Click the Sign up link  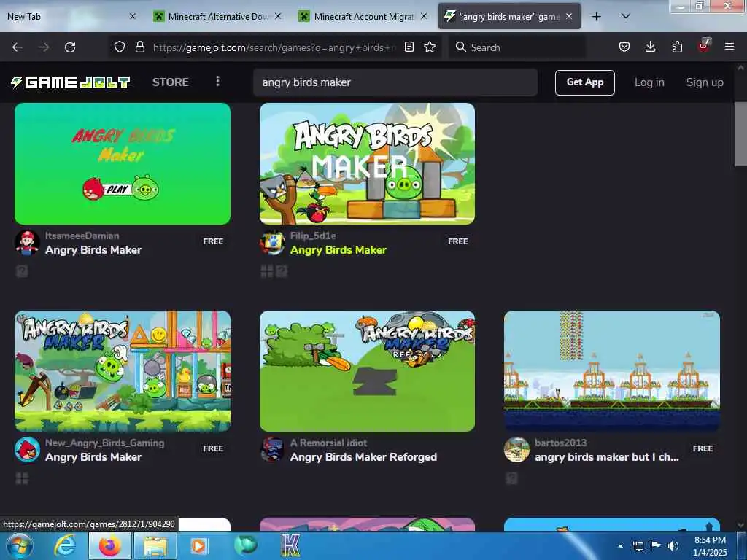(705, 82)
